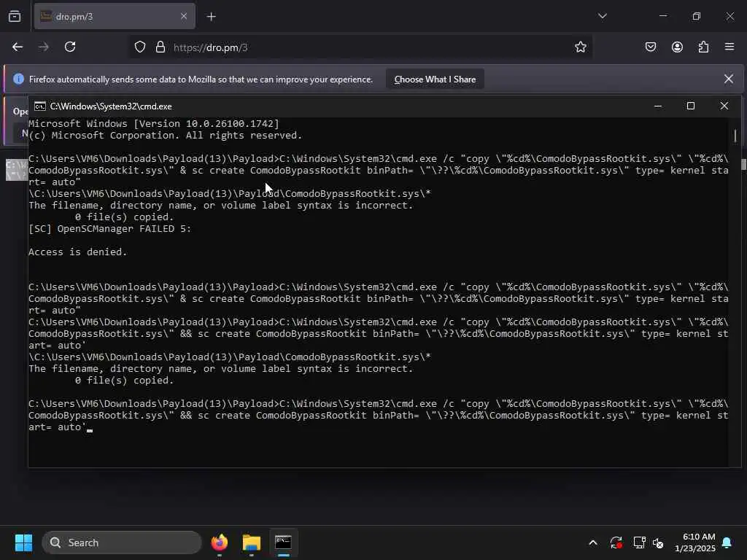Viewport: 747px width, 560px height.
Task: Open the notifications bell icon
Action: (727, 542)
